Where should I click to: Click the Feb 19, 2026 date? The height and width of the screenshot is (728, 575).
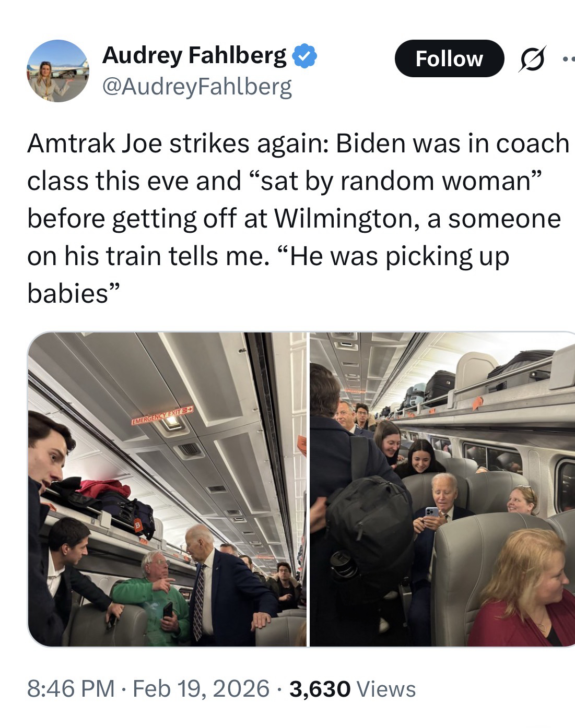point(201,689)
